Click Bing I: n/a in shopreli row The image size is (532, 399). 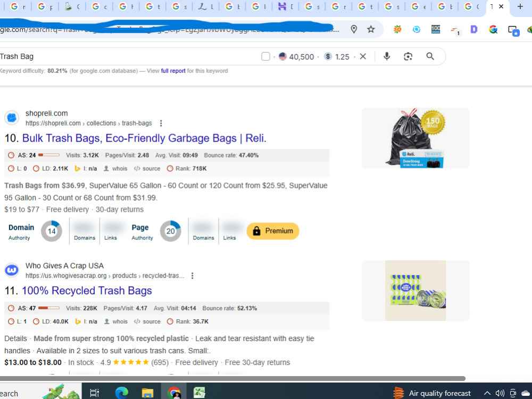(86, 169)
